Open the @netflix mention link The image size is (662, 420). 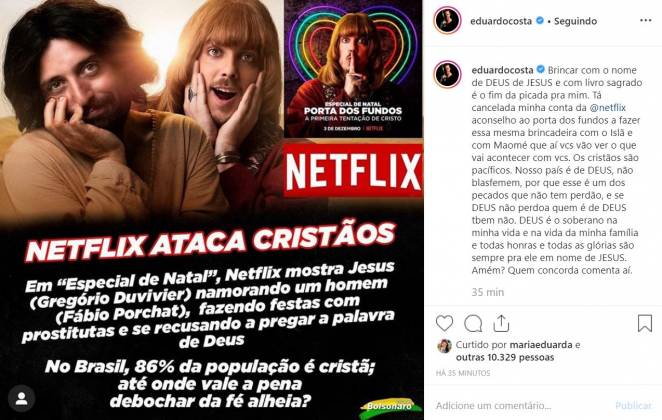coord(608,108)
